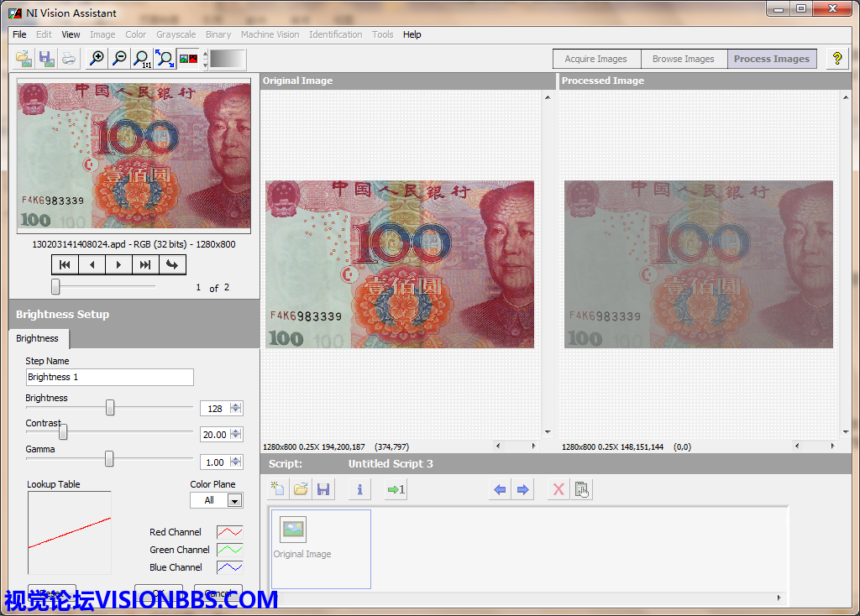860x616 pixels.
Task: Click the Zoom 1:1 icon
Action: coord(143,59)
